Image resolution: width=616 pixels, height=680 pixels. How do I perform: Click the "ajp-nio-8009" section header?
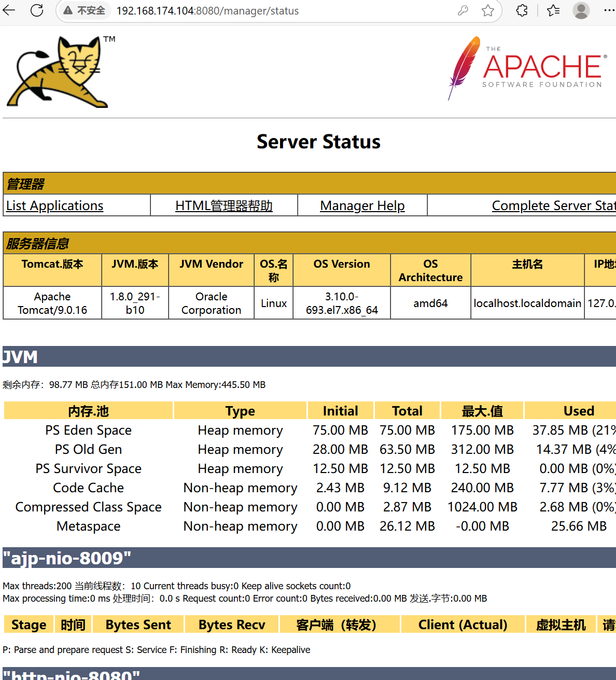pos(309,558)
